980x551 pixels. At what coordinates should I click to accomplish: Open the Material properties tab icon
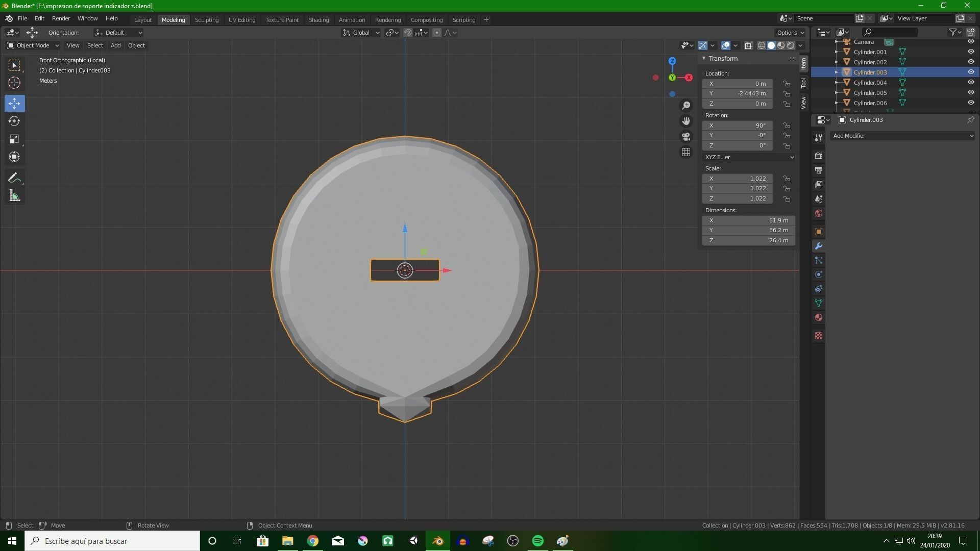click(819, 317)
